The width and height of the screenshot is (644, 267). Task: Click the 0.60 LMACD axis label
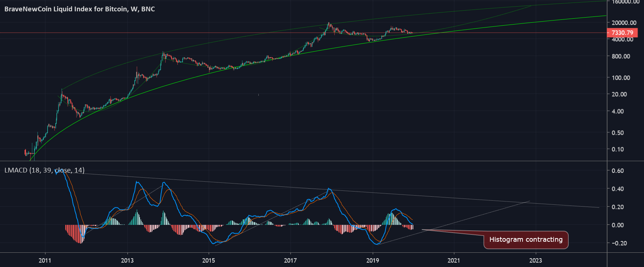coord(618,171)
